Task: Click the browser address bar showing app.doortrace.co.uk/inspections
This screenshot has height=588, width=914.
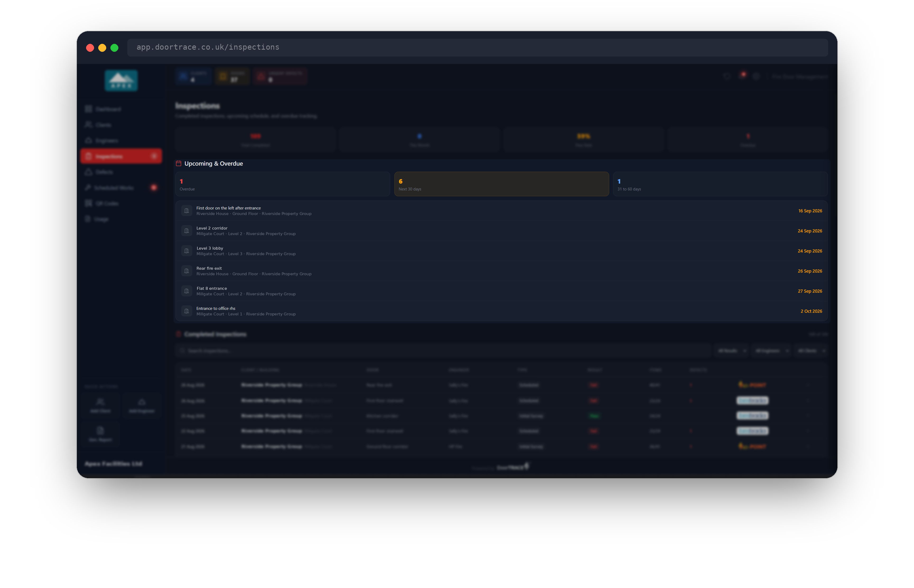Action: pyautogui.click(x=477, y=47)
